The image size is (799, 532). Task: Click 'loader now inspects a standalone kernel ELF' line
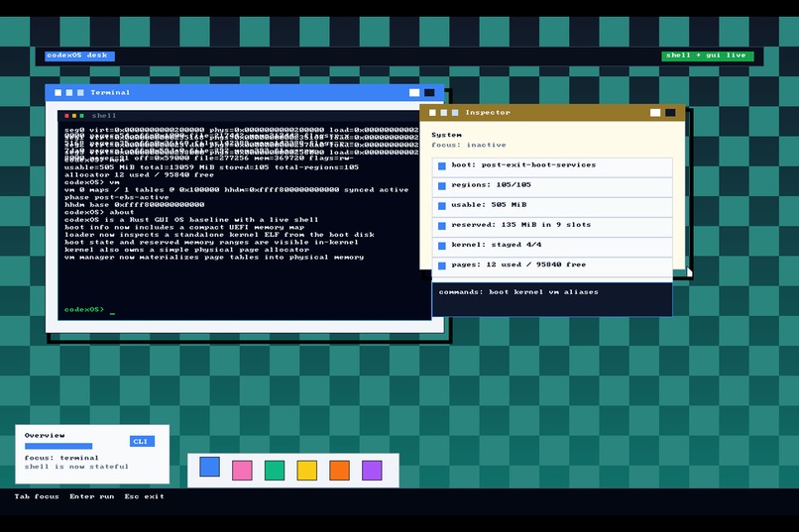click(x=219, y=235)
